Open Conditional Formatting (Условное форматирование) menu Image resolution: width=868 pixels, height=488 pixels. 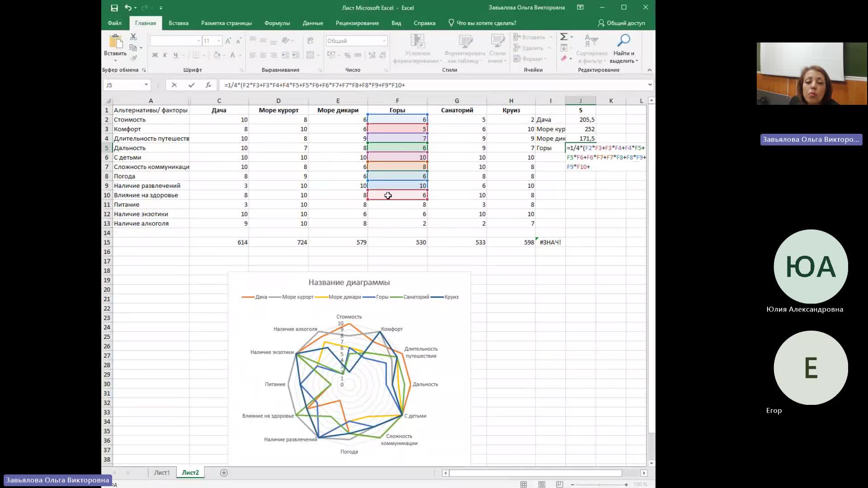click(417, 48)
